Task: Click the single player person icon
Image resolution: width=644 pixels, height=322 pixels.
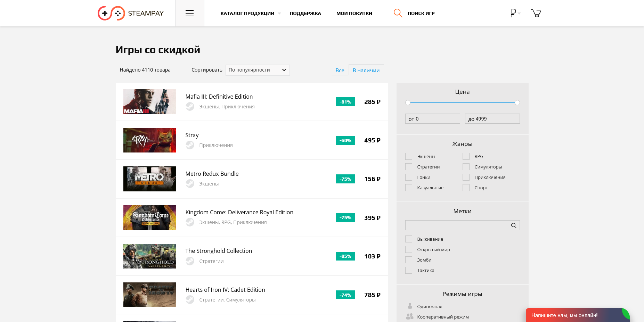Action: 410,306
